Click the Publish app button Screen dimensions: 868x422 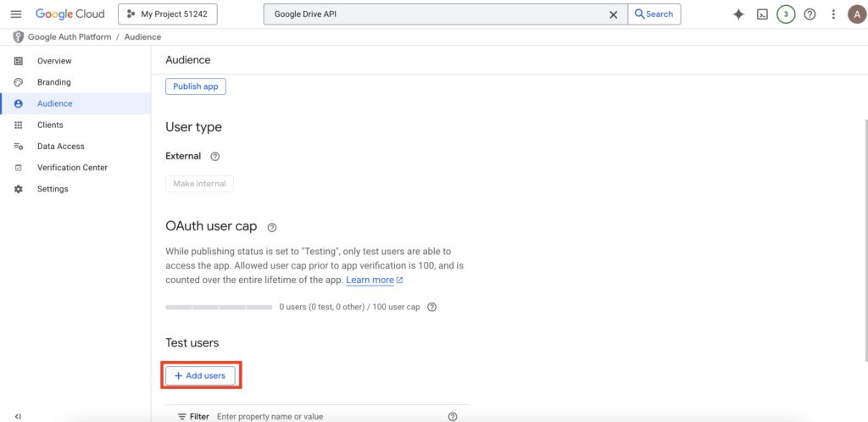tap(196, 86)
